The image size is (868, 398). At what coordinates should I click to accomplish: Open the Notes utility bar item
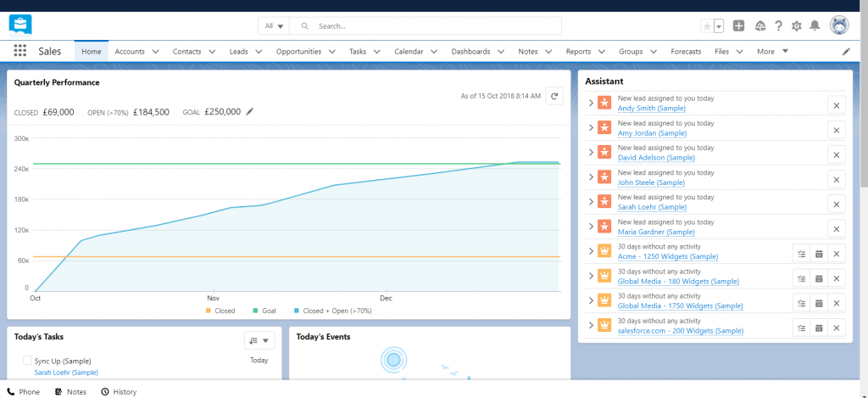[x=70, y=391]
